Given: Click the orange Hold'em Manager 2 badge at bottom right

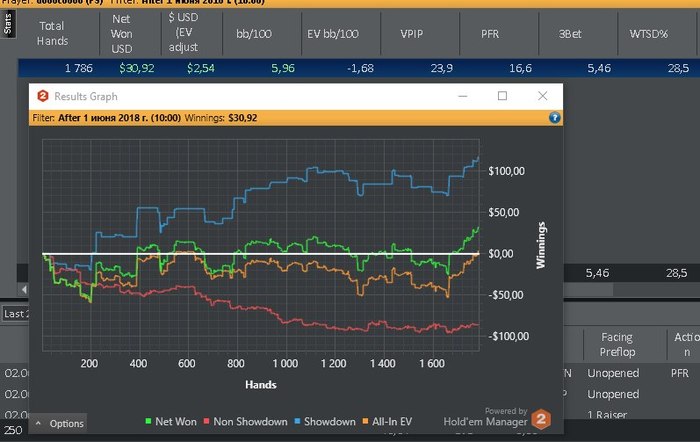Looking at the screenshot, I should [x=541, y=419].
